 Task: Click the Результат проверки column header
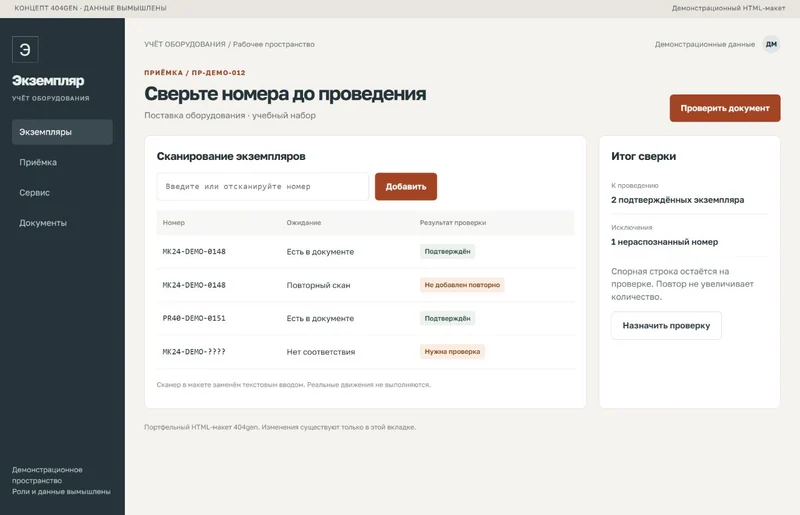(x=453, y=223)
